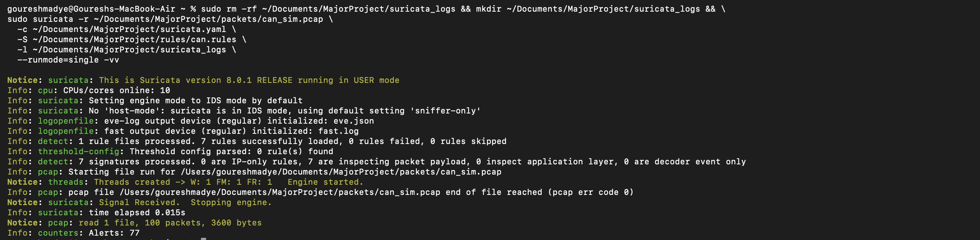Click the 'Signal Received.' notice text
This screenshot has width=980, height=240.
tap(139, 203)
